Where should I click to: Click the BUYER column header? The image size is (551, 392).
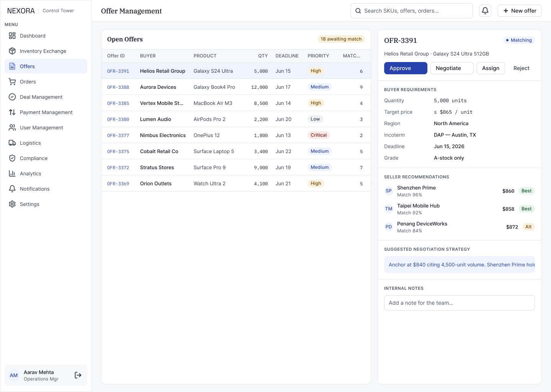point(148,56)
